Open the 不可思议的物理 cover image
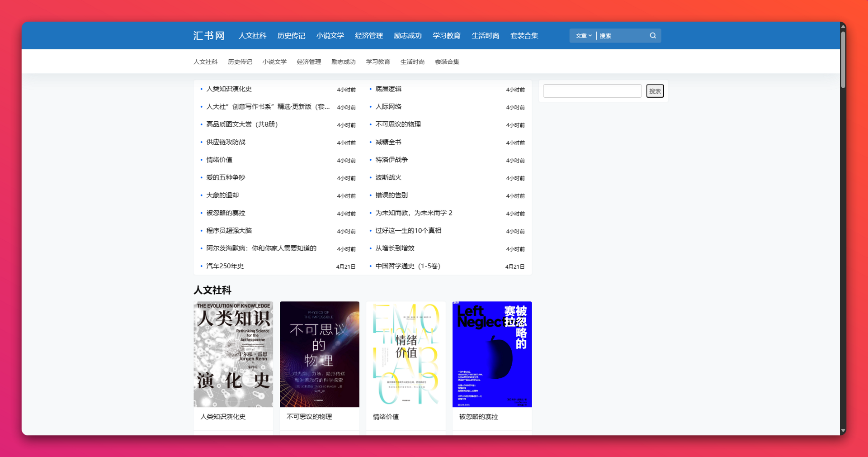 pyautogui.click(x=319, y=354)
